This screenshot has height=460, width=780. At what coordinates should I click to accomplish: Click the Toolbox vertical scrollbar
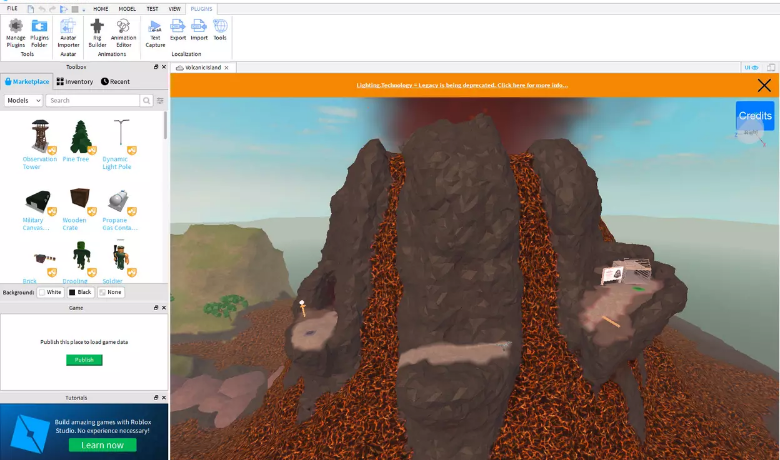coord(165,125)
